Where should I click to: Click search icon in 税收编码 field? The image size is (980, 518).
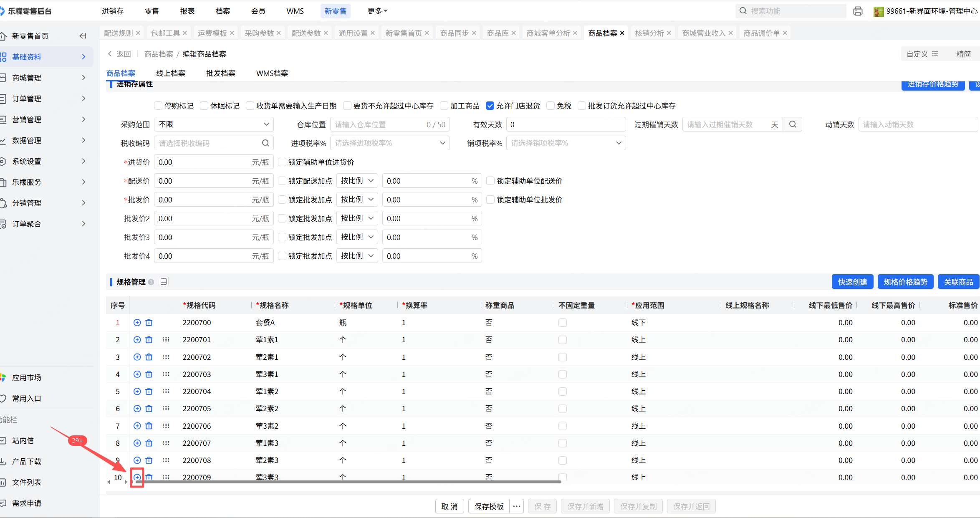265,143
